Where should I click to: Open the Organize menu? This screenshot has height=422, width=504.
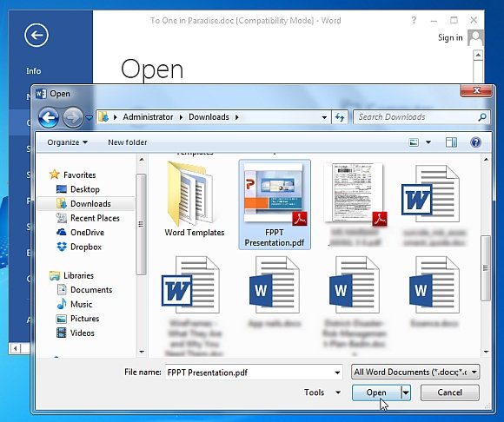[x=67, y=142]
